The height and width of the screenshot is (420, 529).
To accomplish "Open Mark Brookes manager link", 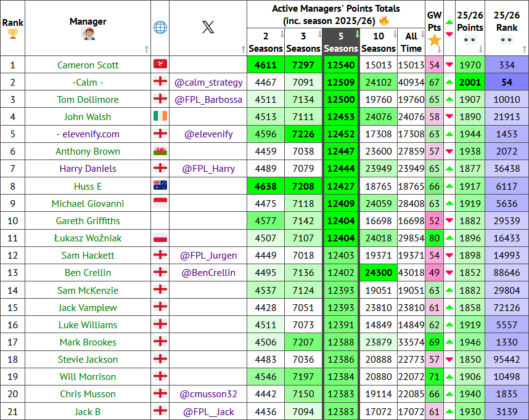I will point(88,342).
